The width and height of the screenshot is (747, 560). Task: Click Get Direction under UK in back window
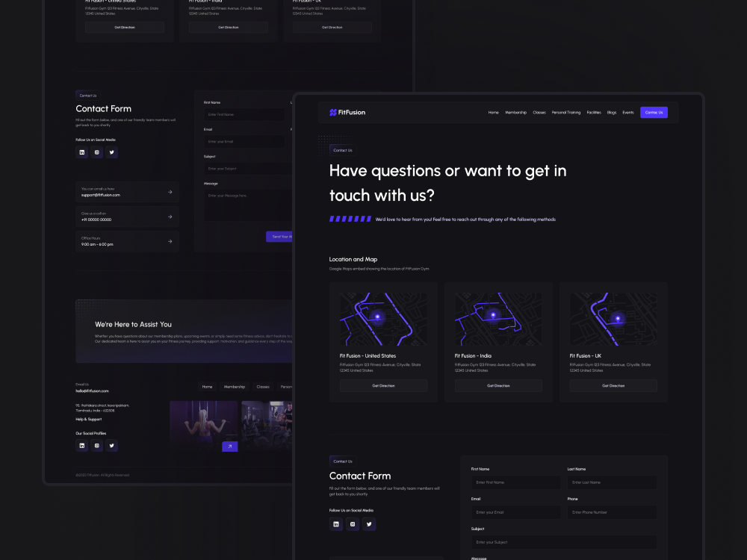332,27
